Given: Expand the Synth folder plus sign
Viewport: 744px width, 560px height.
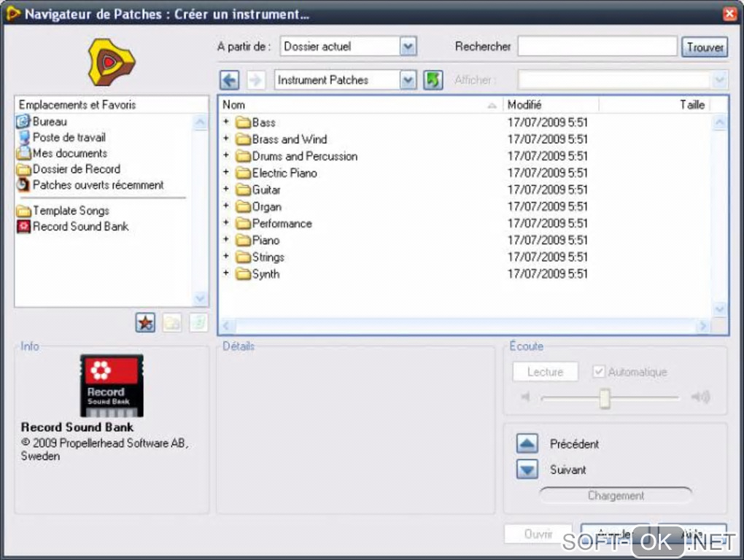Looking at the screenshot, I should click(x=226, y=273).
